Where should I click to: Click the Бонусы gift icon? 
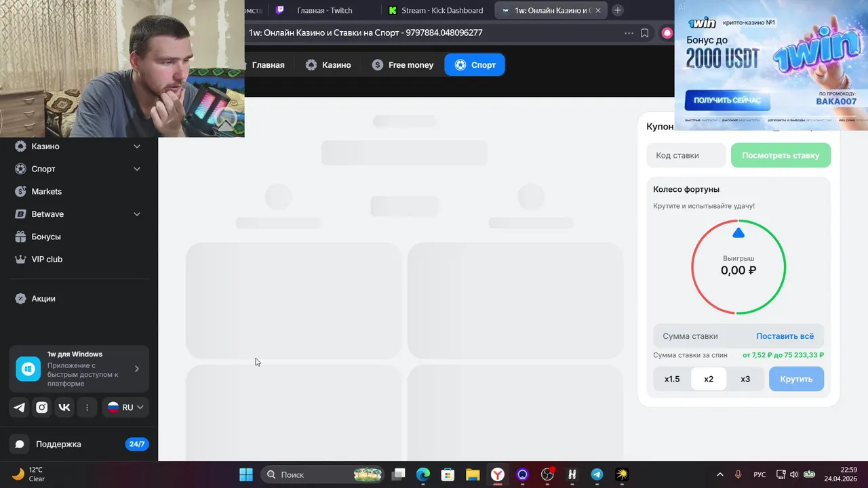click(20, 237)
